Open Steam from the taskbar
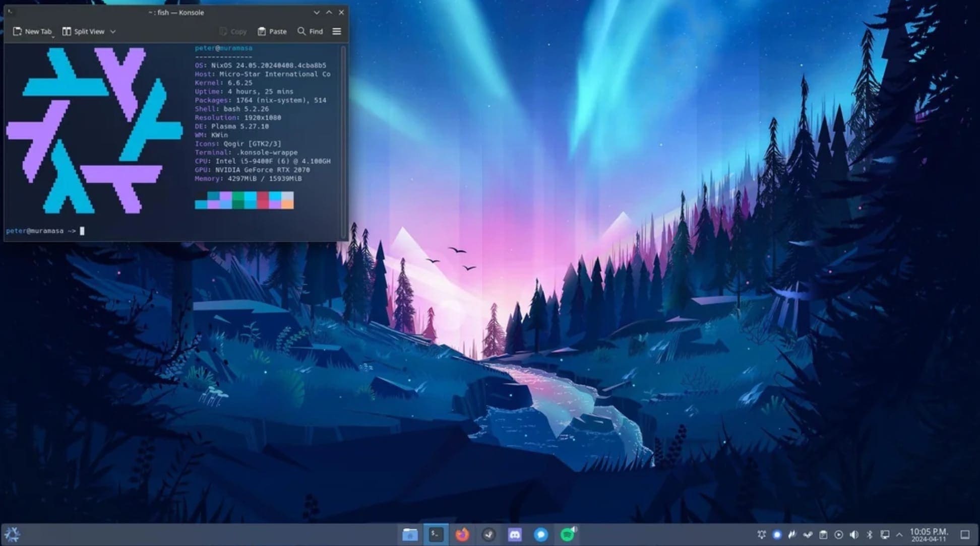Screen dimensions: 980x546 click(488, 534)
